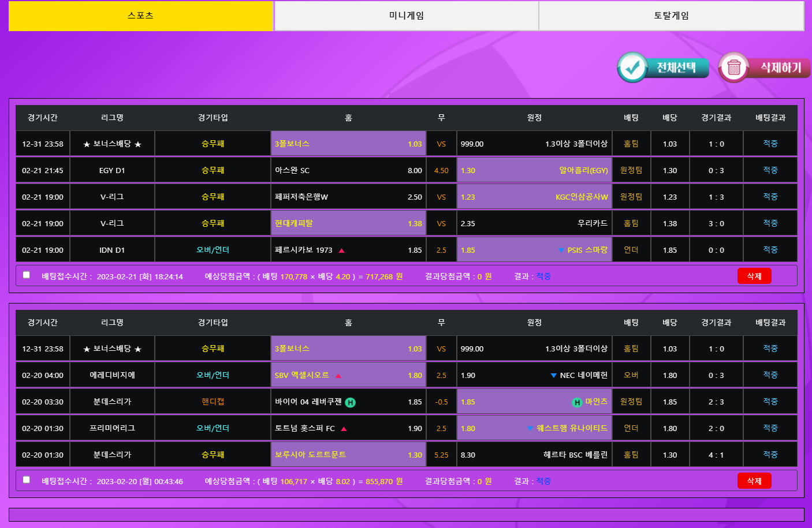Switch to the 미니게임 tab
Image resolution: width=812 pixels, height=528 pixels.
(406, 16)
